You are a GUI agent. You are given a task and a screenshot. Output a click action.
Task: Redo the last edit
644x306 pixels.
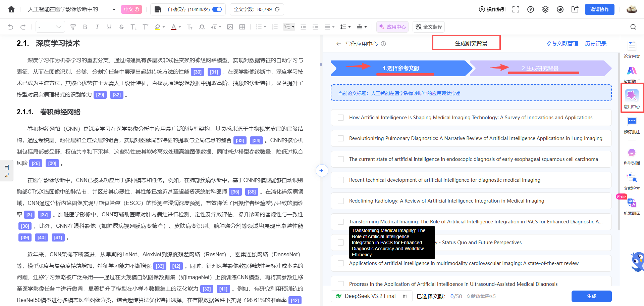23,27
